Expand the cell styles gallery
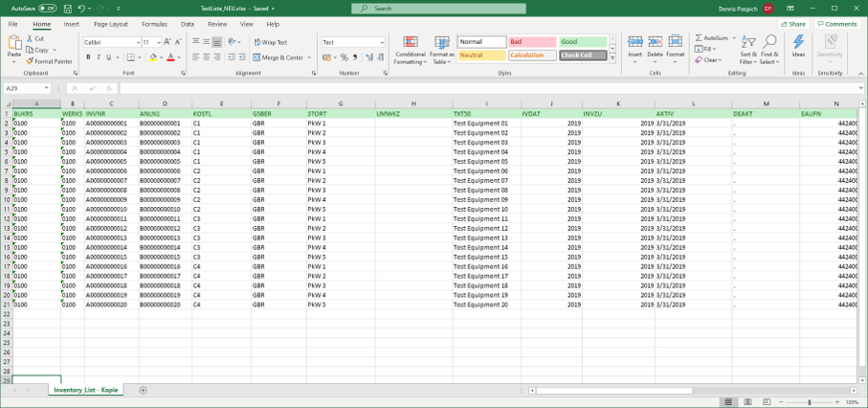 tap(612, 58)
